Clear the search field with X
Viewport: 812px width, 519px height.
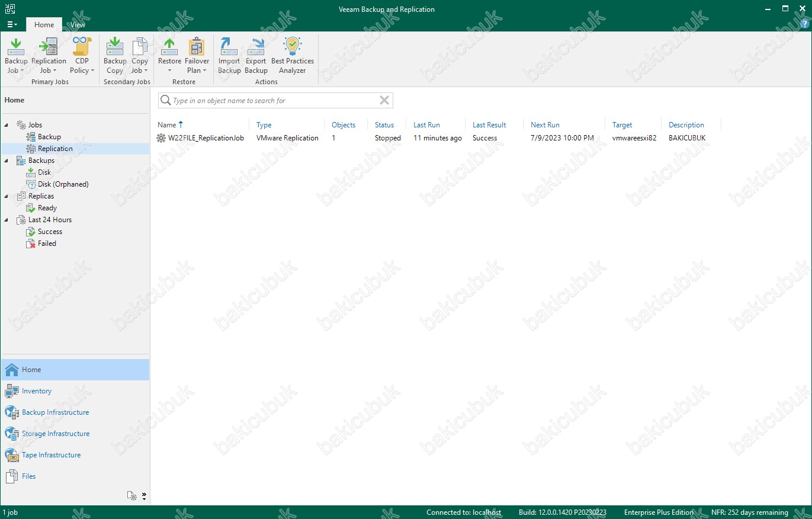click(384, 101)
